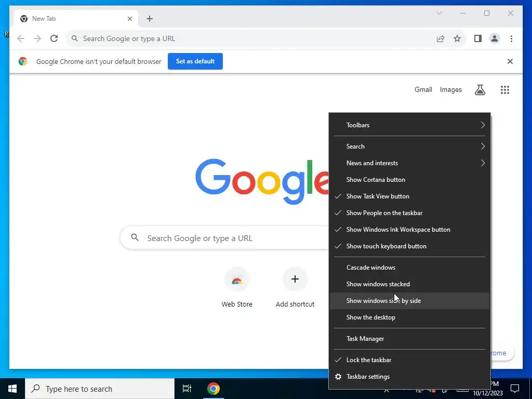Choose Show windows side by side
The width and height of the screenshot is (532, 399).
tap(409, 301)
